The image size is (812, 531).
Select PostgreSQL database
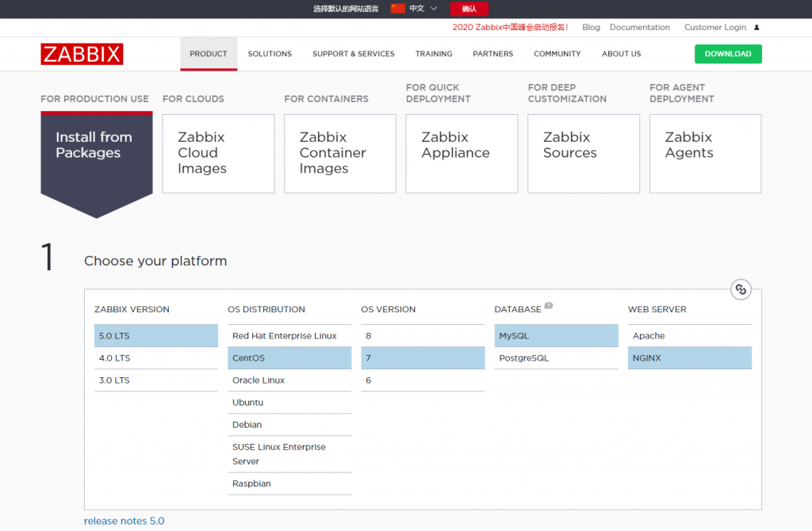556,358
